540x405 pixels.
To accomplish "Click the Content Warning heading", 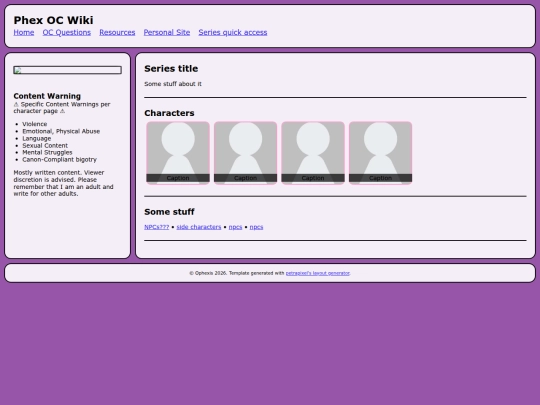I will (x=47, y=96).
